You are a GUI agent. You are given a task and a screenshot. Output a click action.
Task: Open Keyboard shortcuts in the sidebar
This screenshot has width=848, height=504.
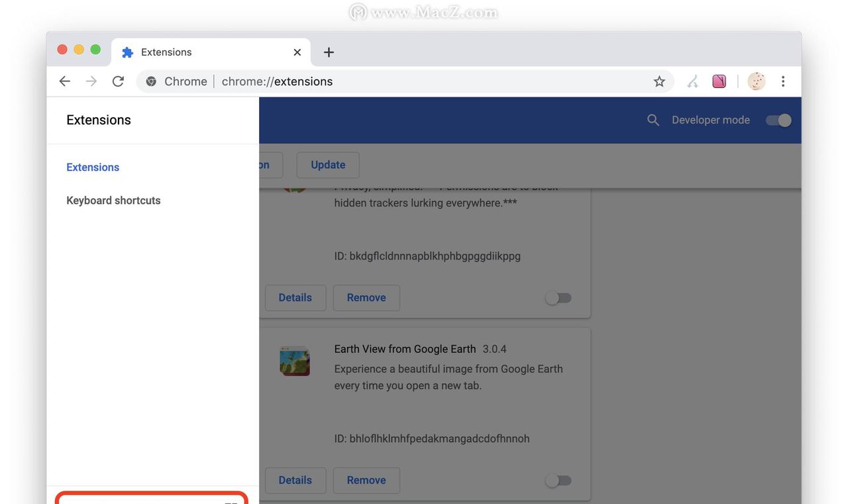pos(113,201)
